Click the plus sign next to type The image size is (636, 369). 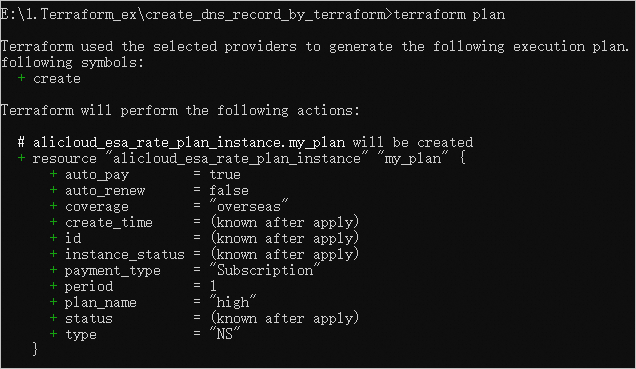[53, 334]
